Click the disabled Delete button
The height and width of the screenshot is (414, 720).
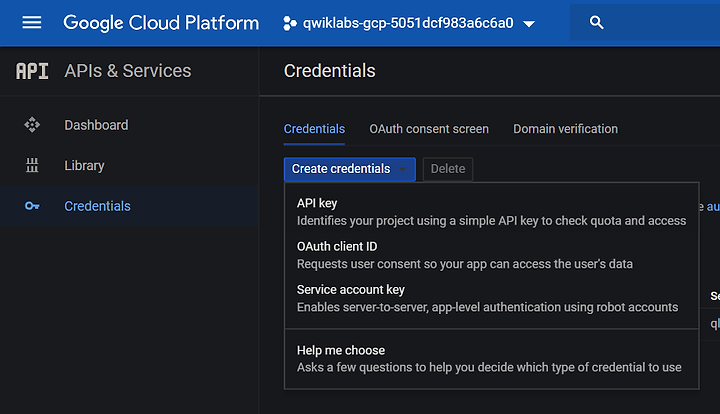pos(448,169)
